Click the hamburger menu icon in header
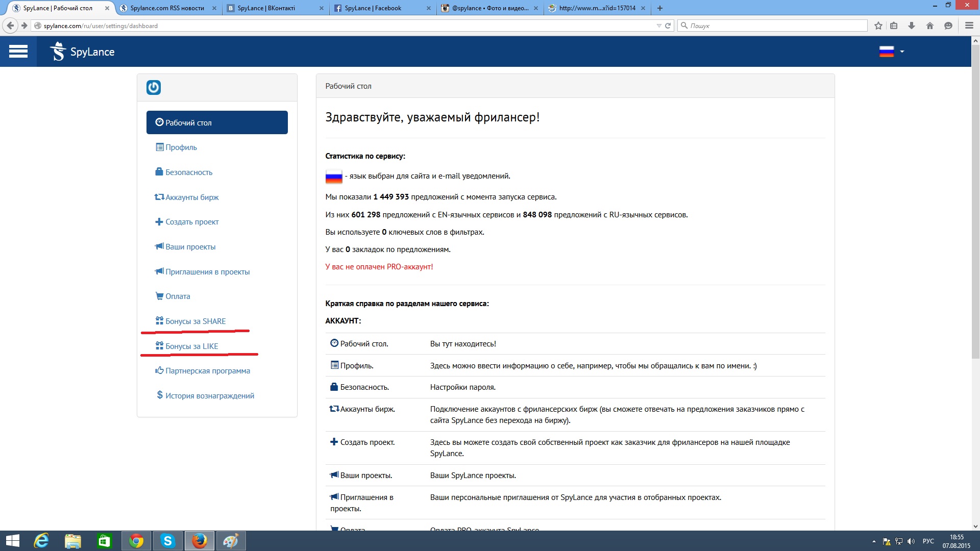The image size is (980, 551). 18,52
